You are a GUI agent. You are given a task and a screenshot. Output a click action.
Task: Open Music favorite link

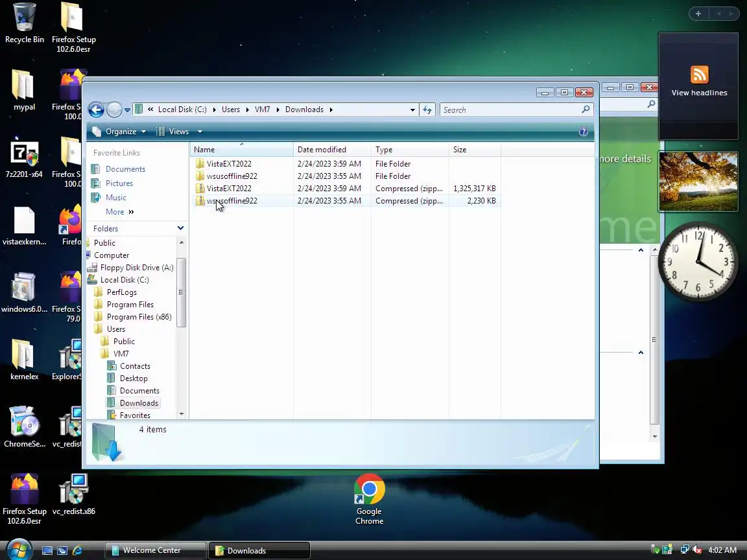pyautogui.click(x=116, y=198)
